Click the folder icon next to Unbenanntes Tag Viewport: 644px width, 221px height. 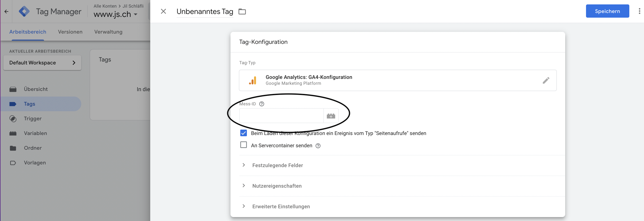coord(242,12)
